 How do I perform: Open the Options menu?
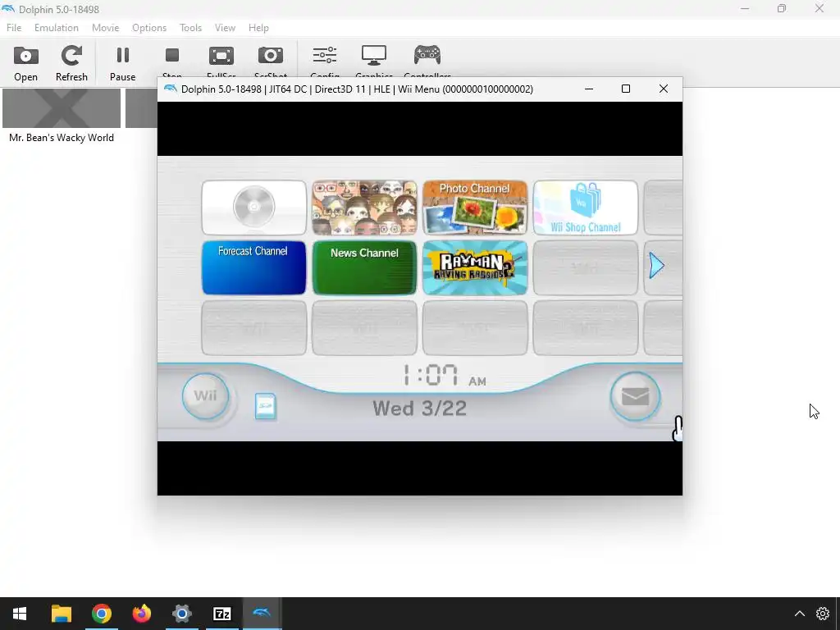(149, 28)
